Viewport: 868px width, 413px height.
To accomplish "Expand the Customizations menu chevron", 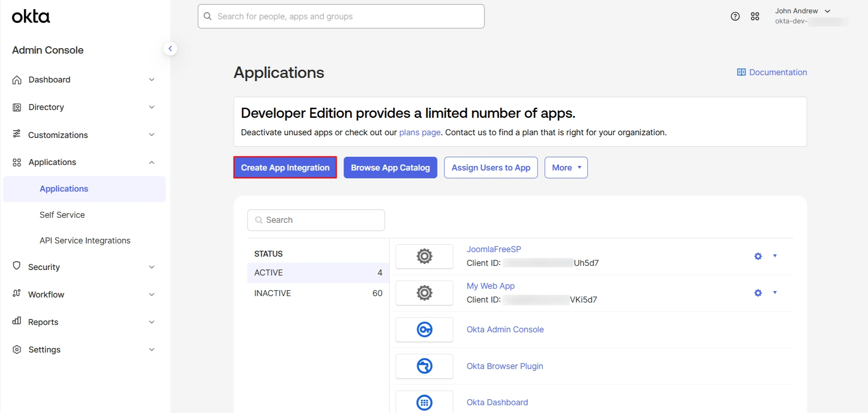I will click(152, 135).
